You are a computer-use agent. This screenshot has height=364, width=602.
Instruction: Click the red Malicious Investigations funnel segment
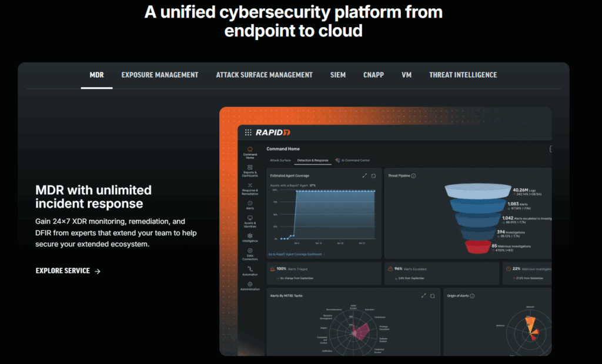tap(478, 247)
